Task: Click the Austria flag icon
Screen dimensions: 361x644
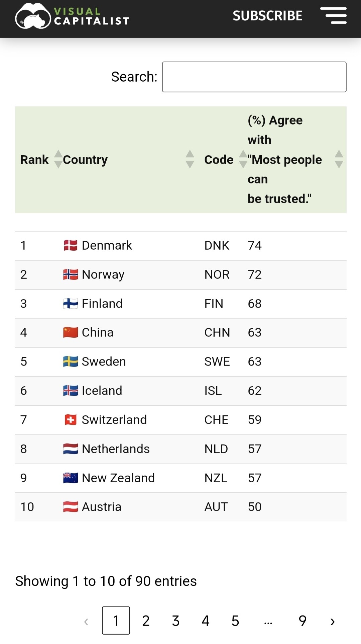Action: click(x=71, y=507)
